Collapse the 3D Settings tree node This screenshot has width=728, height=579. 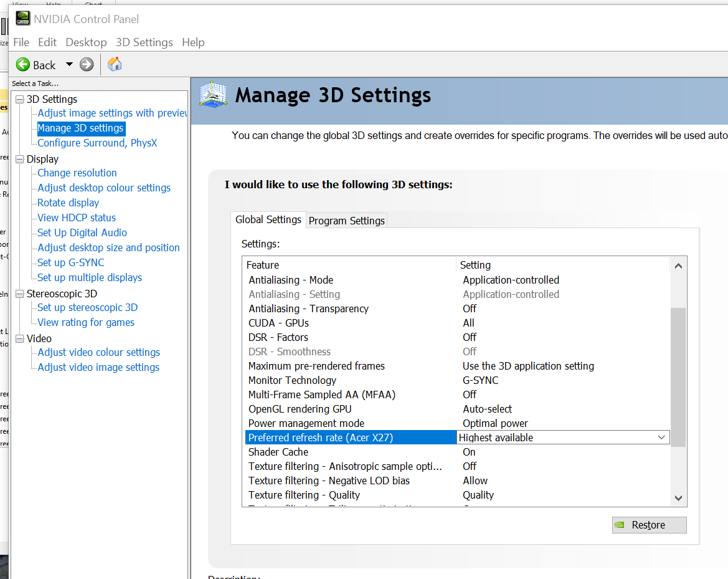pyautogui.click(x=19, y=100)
